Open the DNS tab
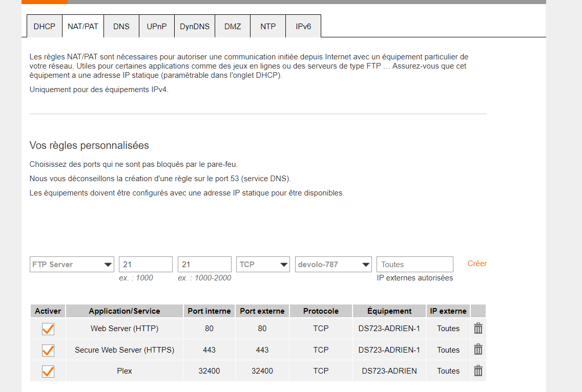582x392 pixels. (x=121, y=27)
